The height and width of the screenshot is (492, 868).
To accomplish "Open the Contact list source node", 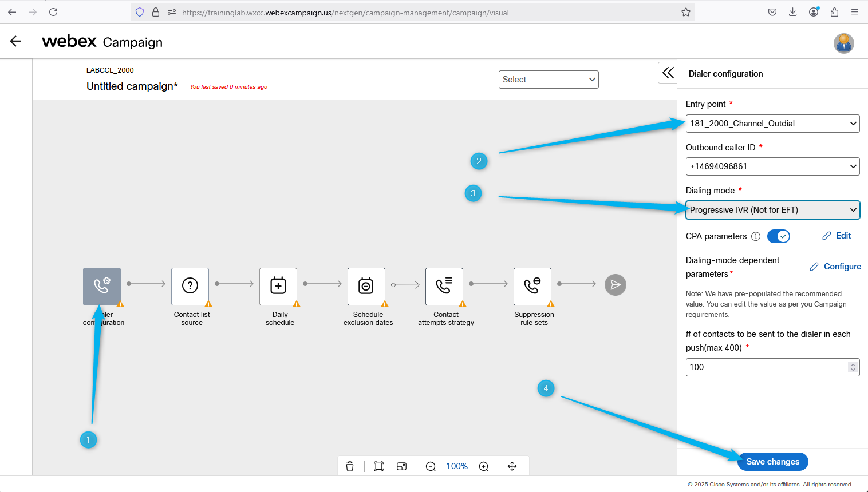I will 190,286.
